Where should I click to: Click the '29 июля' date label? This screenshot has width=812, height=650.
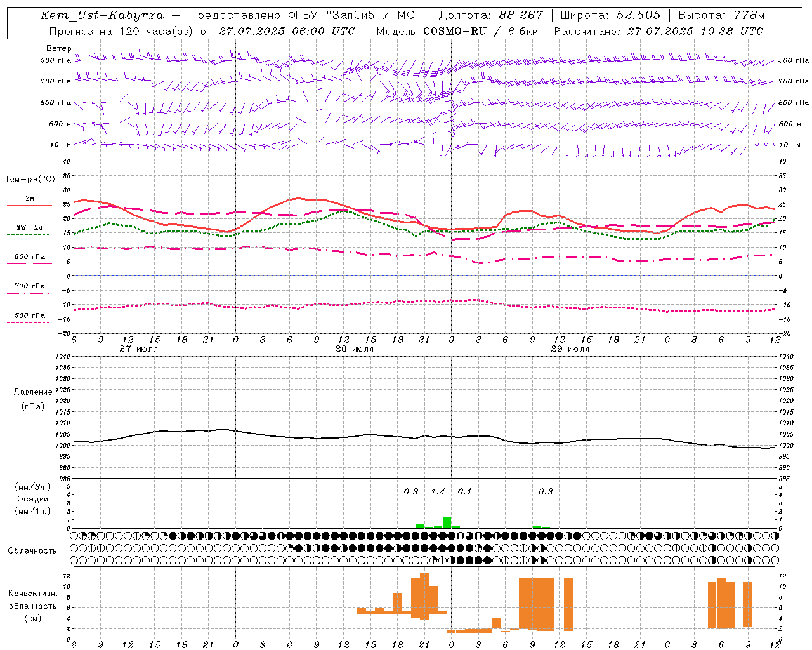(x=570, y=349)
